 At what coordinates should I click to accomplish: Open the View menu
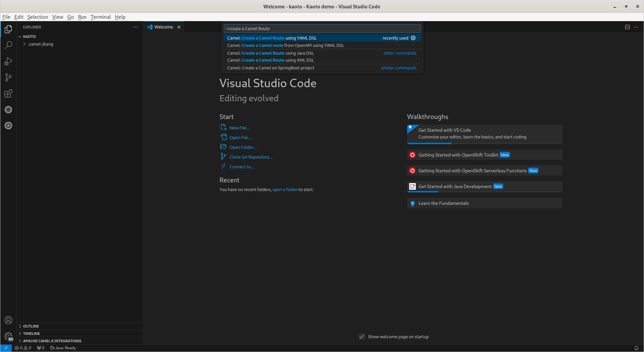[x=58, y=17]
